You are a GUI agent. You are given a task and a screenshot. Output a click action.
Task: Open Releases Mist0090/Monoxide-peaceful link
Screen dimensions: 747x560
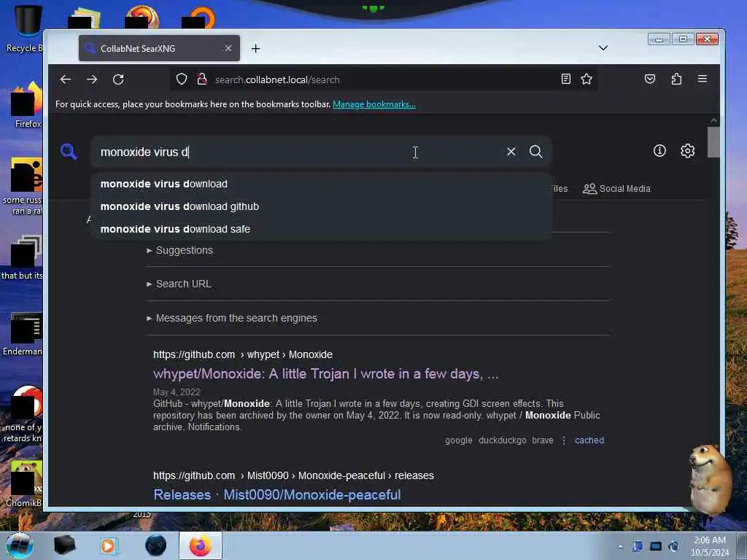pos(277,495)
